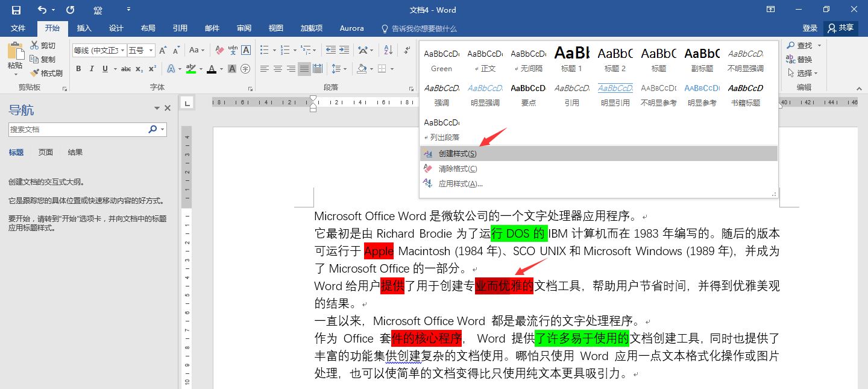Click the Cut (剪切) scissors button
The image size is (868, 389).
pos(43,45)
